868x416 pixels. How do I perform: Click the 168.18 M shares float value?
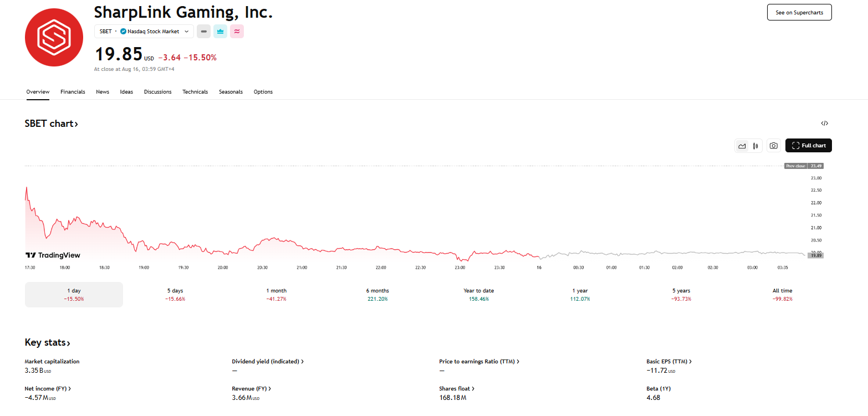point(452,397)
